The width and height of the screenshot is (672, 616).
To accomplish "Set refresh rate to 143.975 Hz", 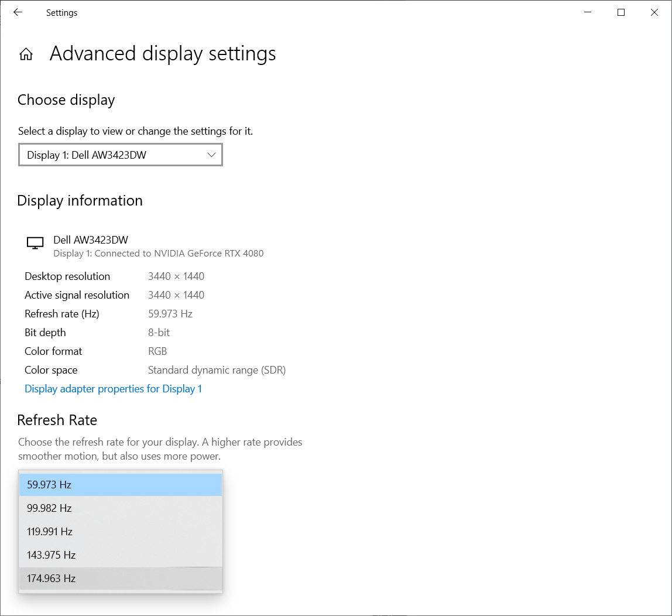I will pos(121,555).
